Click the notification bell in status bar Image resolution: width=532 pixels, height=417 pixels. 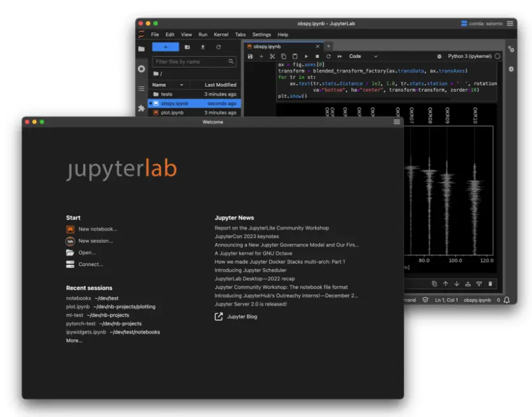pos(507,300)
